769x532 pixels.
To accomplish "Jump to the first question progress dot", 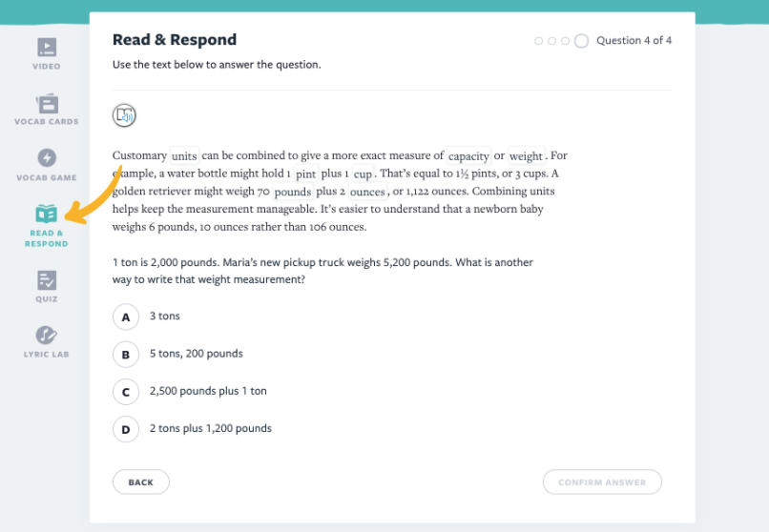I will pos(538,41).
